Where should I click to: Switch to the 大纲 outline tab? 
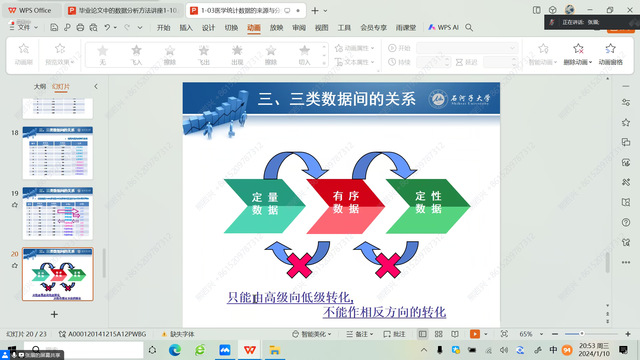[40, 87]
